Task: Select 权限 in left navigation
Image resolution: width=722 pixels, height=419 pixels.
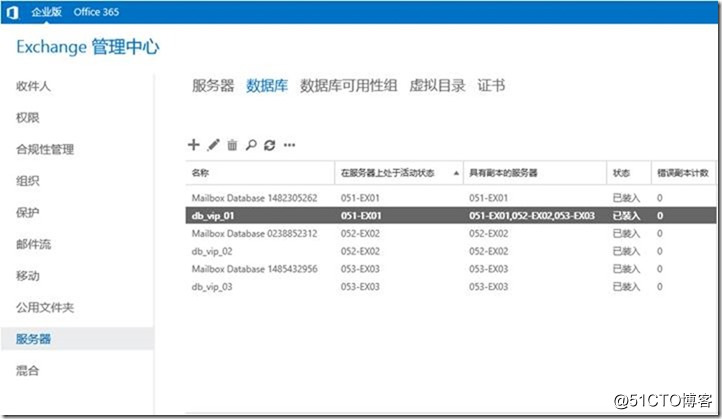Action: coord(28,118)
